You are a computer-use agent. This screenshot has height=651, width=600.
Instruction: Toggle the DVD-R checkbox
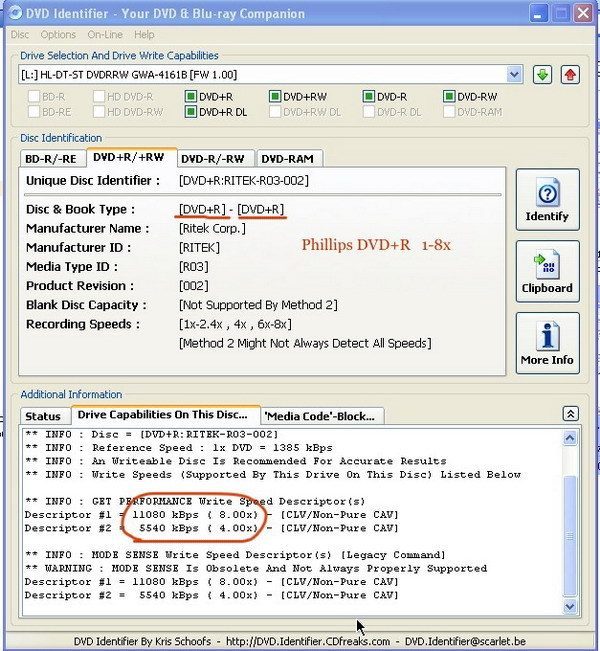point(369,97)
